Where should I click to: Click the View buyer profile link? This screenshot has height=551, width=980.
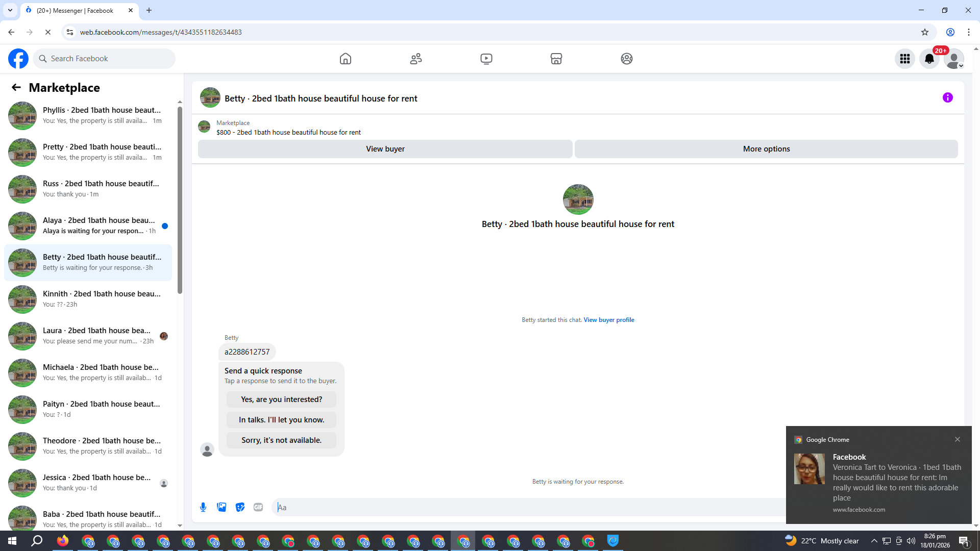[608, 320]
